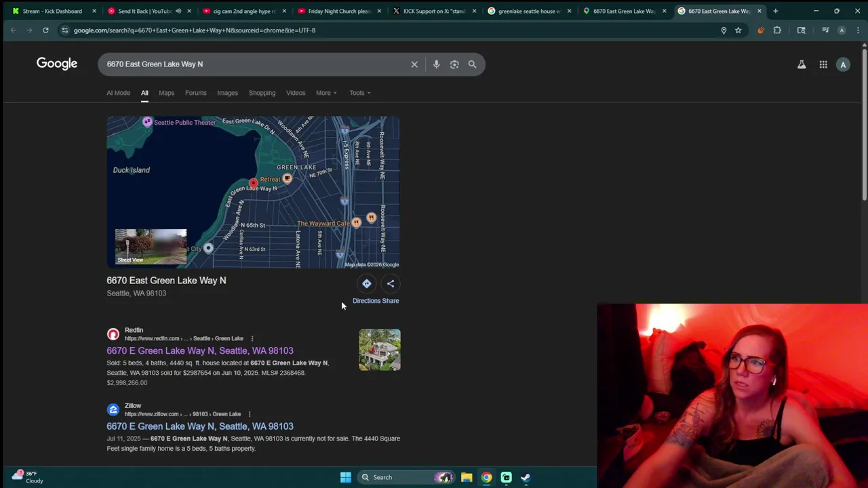Go back in Chrome
The width and height of the screenshot is (868, 488).
(13, 30)
